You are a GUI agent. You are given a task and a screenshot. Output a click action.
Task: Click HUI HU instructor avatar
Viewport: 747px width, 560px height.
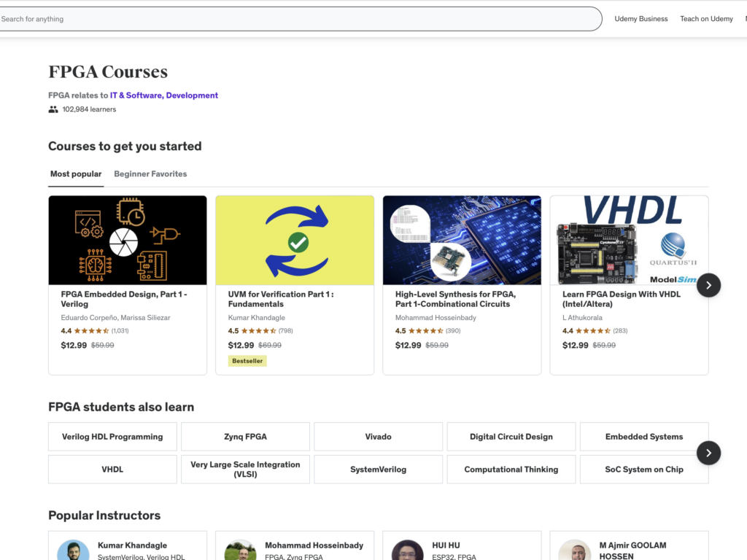click(407, 550)
